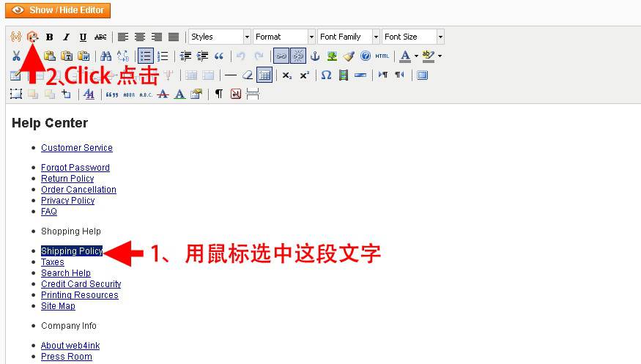The width and height of the screenshot is (641, 364).
Task: Center align the text
Action: click(x=140, y=37)
